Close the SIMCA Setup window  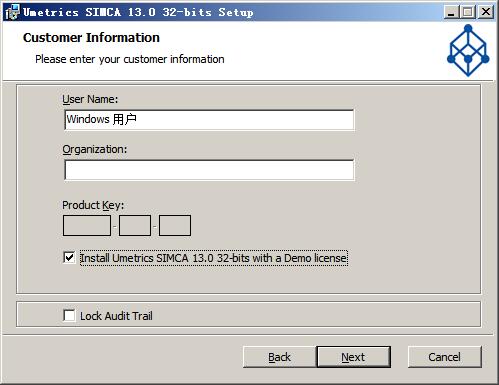click(486, 12)
